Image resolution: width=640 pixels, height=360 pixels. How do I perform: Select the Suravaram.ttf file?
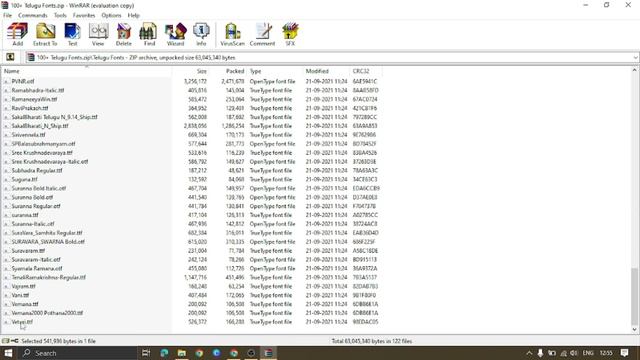click(x=28, y=251)
